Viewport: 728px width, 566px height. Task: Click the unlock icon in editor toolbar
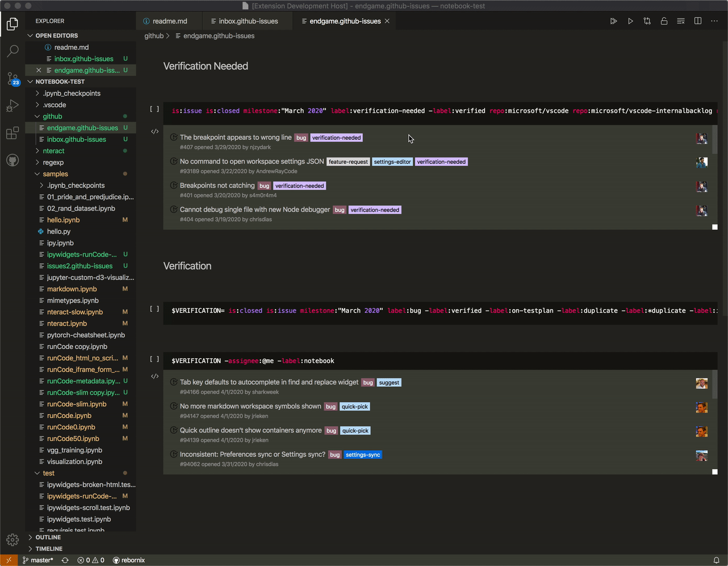[664, 21]
